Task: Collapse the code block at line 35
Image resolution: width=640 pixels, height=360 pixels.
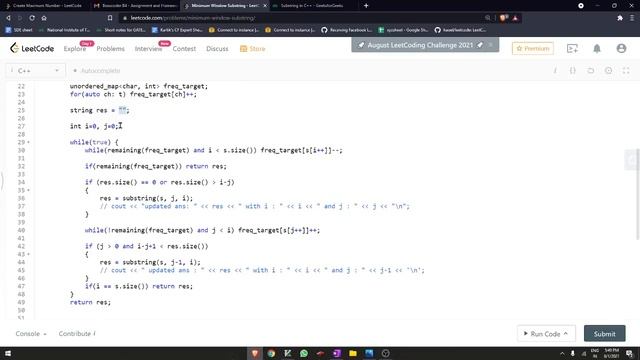Action: pyautogui.click(x=28, y=190)
